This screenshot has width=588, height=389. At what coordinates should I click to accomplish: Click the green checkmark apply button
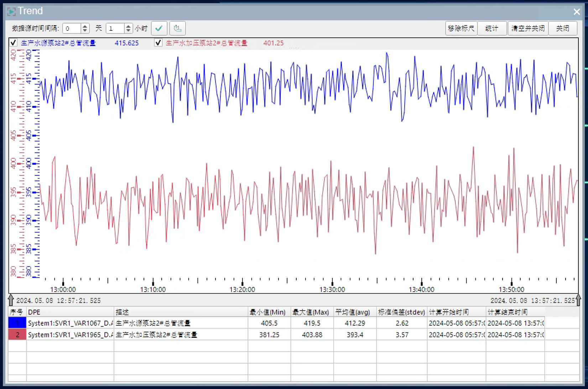pos(159,28)
